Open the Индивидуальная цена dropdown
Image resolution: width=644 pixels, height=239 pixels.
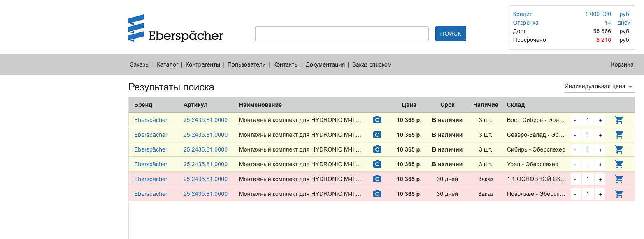[x=600, y=87]
